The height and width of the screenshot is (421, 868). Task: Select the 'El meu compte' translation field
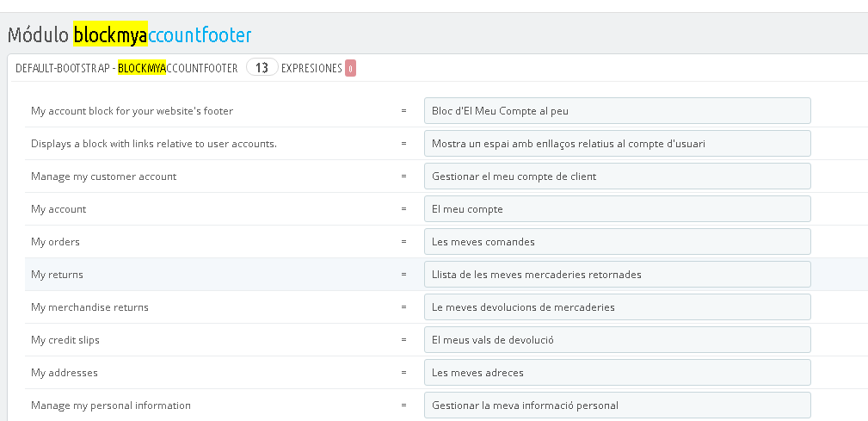pos(617,209)
